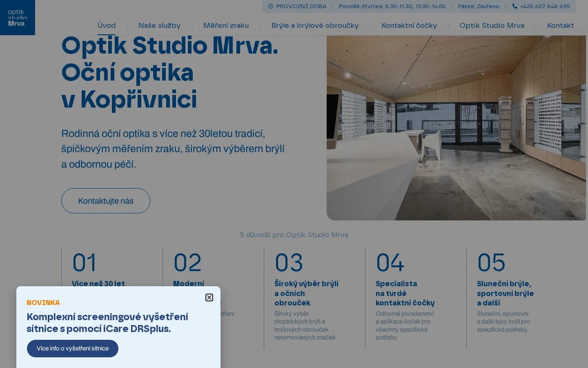Click the NOVINKA label in popup
Image resolution: width=588 pixels, height=368 pixels.
[43, 303]
